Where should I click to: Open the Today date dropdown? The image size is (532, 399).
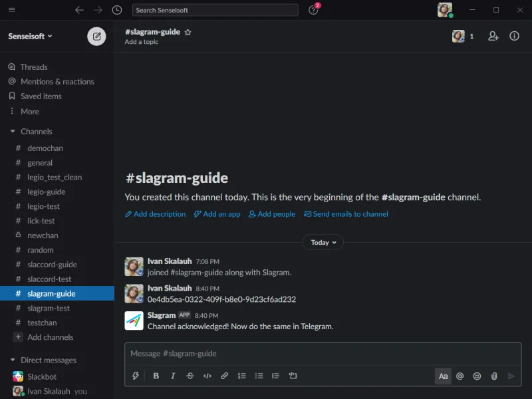(x=323, y=242)
